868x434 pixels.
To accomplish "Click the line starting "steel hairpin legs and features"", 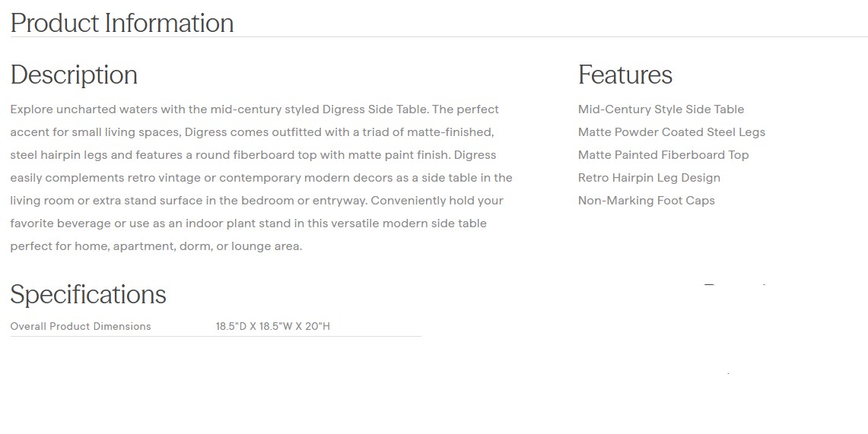I will (x=253, y=155).
